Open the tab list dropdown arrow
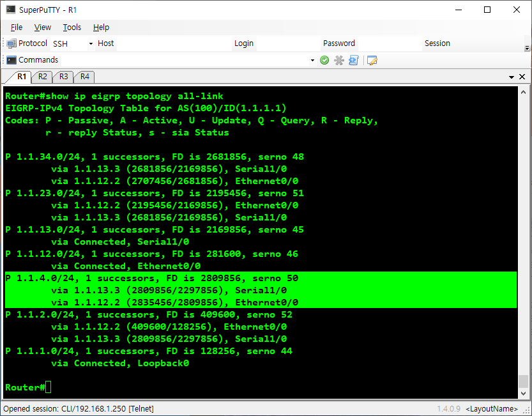The width and height of the screenshot is (532, 416). coord(512,77)
